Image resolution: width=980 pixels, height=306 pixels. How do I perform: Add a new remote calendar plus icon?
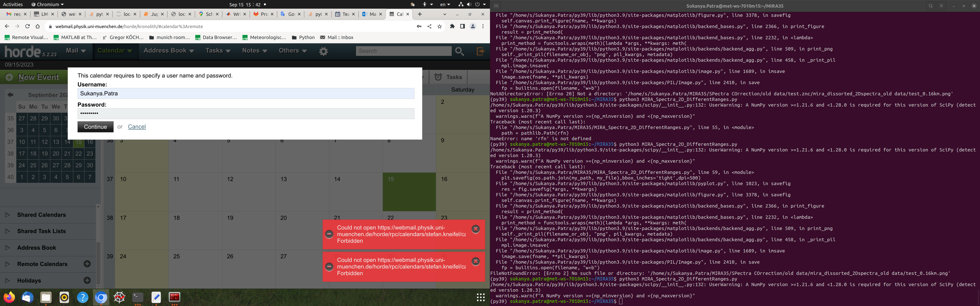[87, 264]
